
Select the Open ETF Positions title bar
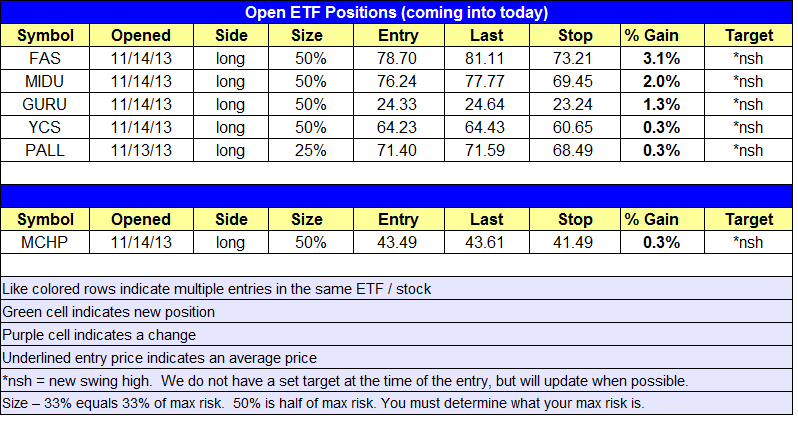click(396, 12)
